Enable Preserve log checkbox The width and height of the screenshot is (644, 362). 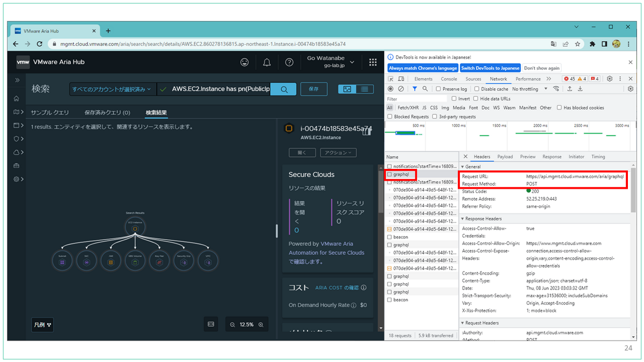[438, 89]
